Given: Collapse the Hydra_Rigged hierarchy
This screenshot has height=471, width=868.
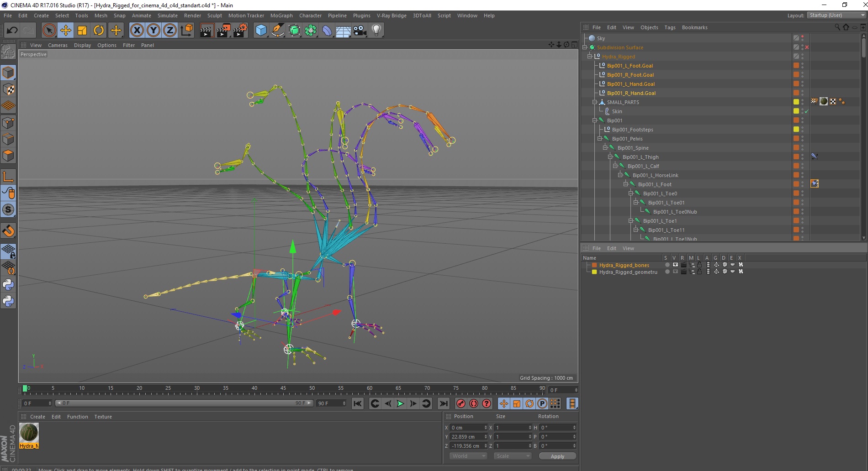Looking at the screenshot, I should point(590,57).
